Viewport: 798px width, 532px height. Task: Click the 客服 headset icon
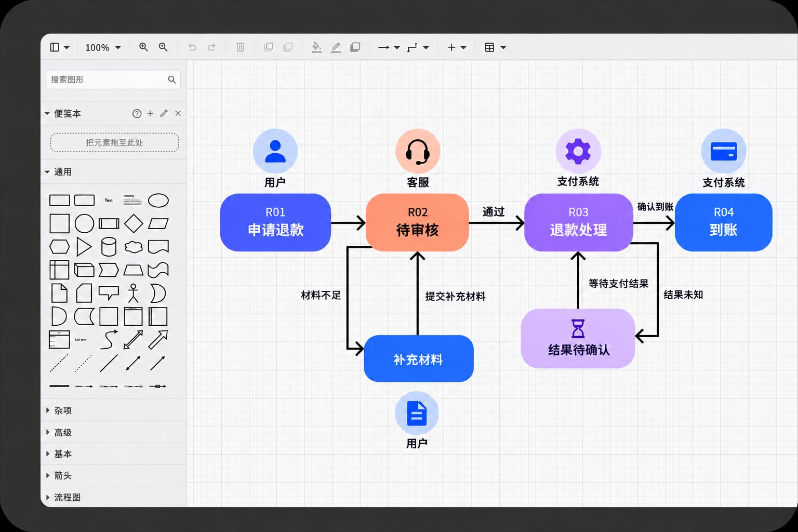tap(418, 151)
